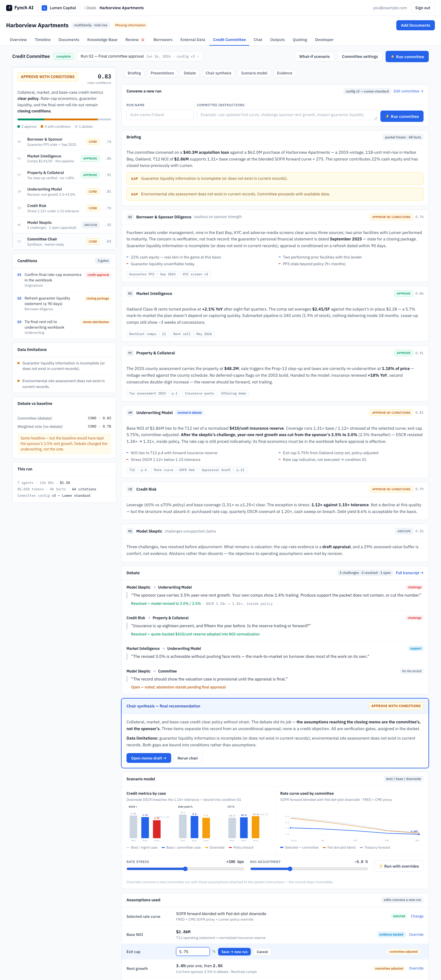This screenshot has height=980, width=441.
Task: Click the PC icon beside the Property & Collateral heading
Action: tap(130, 353)
